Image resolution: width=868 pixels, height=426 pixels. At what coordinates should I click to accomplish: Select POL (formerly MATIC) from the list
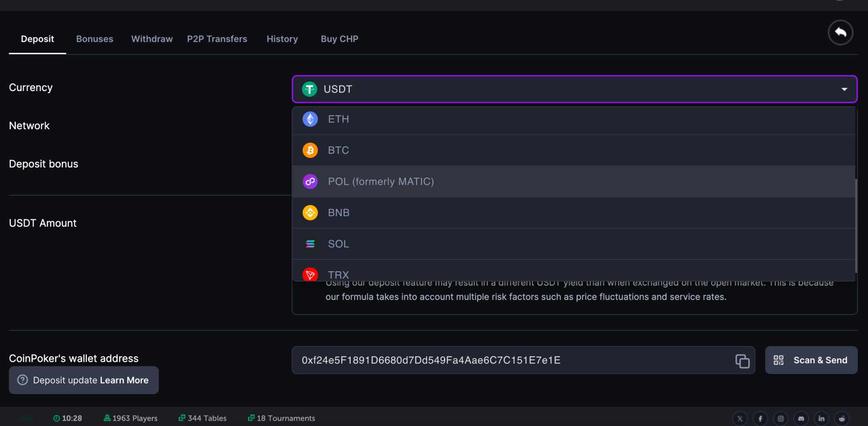(x=381, y=181)
